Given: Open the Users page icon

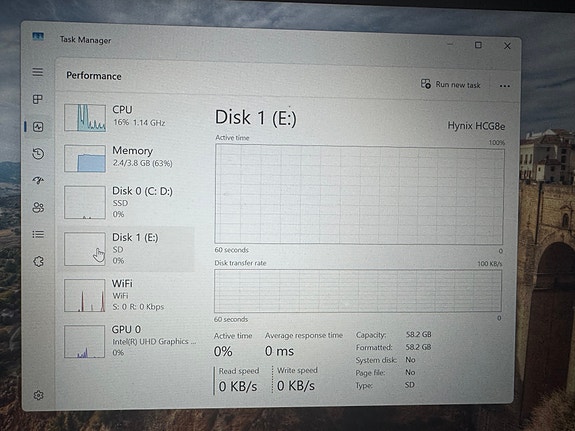Looking at the screenshot, I should tap(38, 208).
